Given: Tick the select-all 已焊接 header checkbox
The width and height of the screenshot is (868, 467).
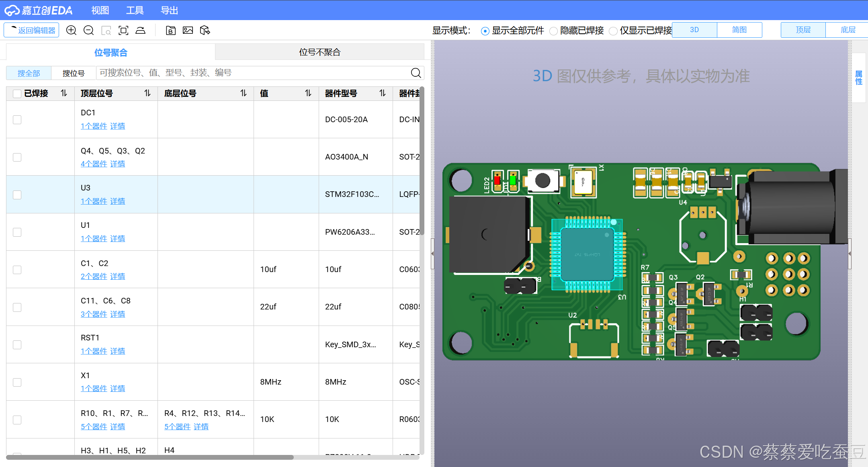Looking at the screenshot, I should [x=17, y=94].
